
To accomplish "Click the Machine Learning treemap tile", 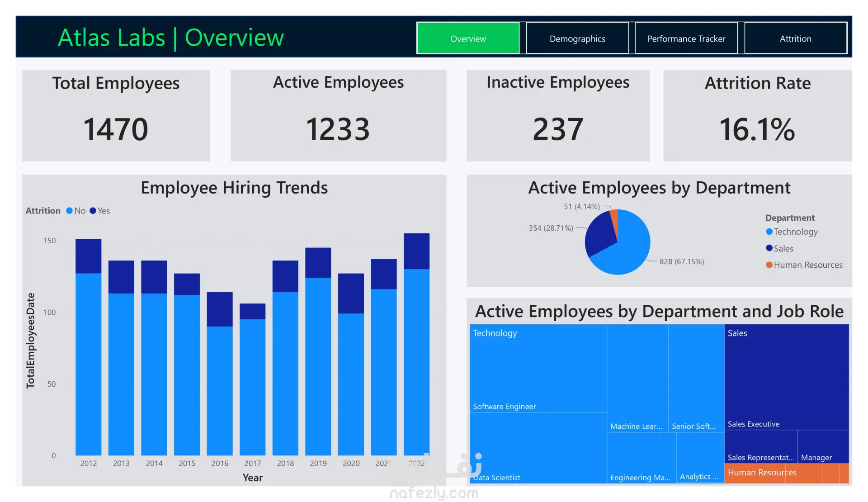I will 637,378.
